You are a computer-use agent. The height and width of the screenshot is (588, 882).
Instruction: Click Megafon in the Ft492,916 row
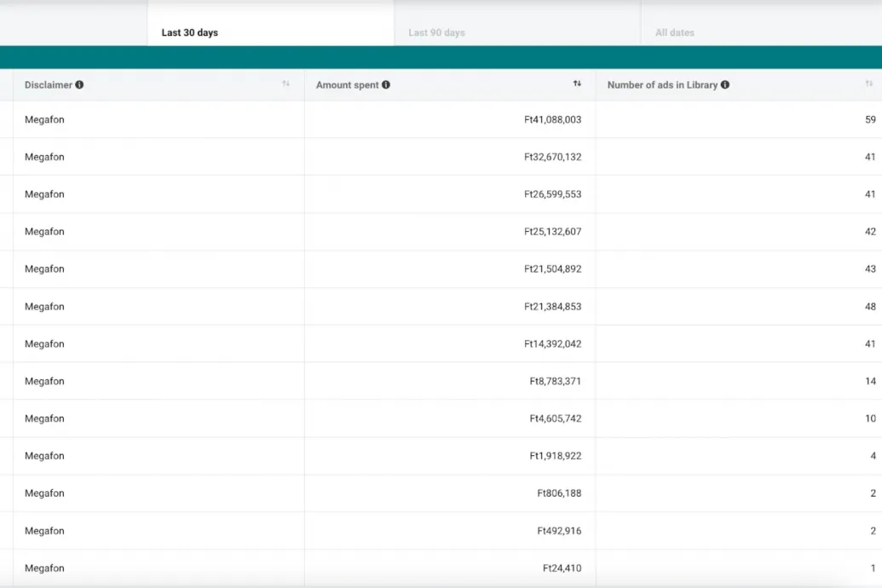coord(44,531)
